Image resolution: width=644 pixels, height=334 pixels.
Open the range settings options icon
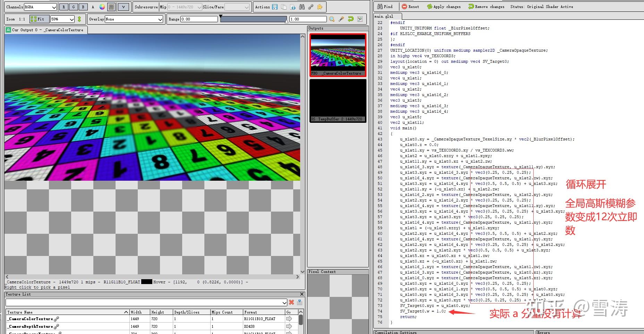[x=360, y=19]
